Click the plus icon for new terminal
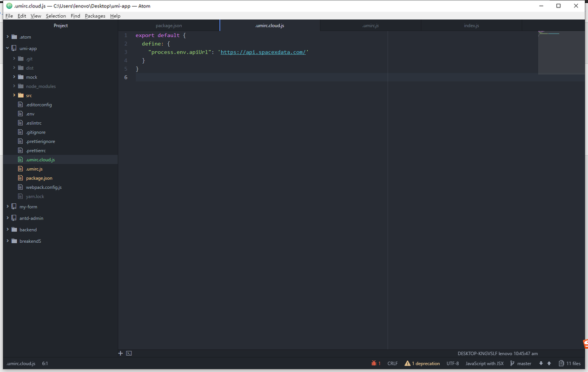 click(120, 353)
